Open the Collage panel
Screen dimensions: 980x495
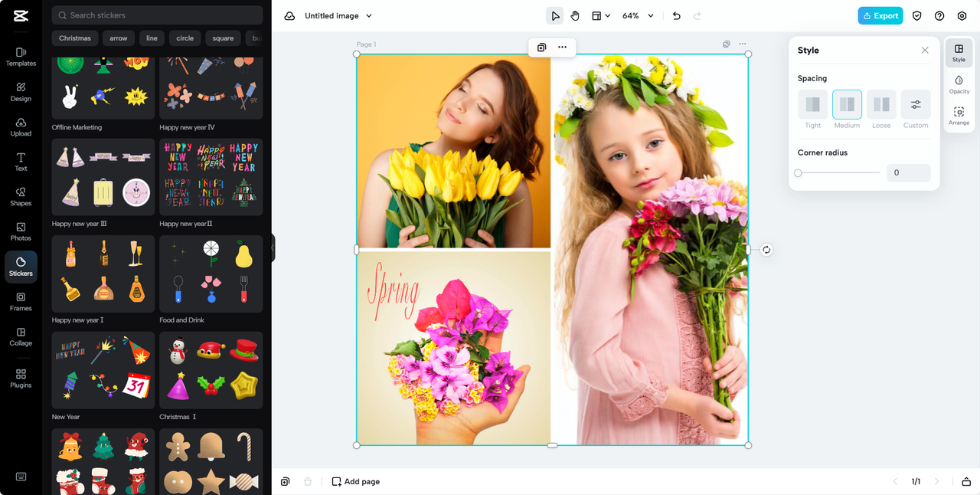pos(21,336)
